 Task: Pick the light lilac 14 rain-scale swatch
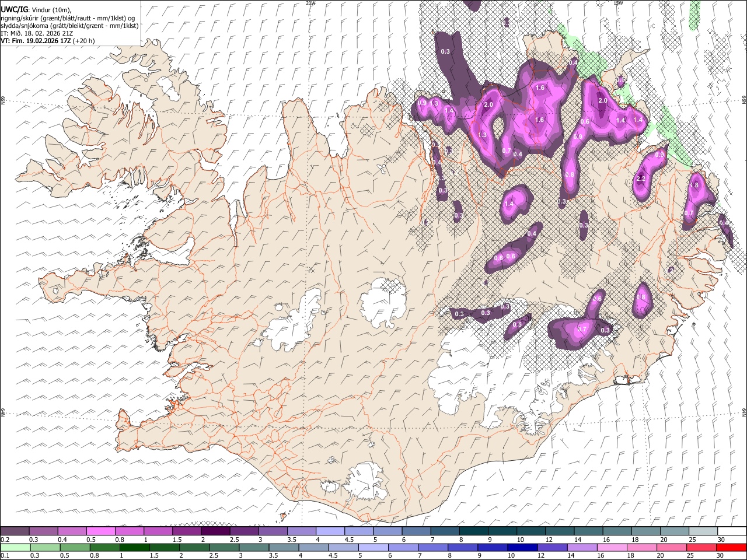(582, 547)
